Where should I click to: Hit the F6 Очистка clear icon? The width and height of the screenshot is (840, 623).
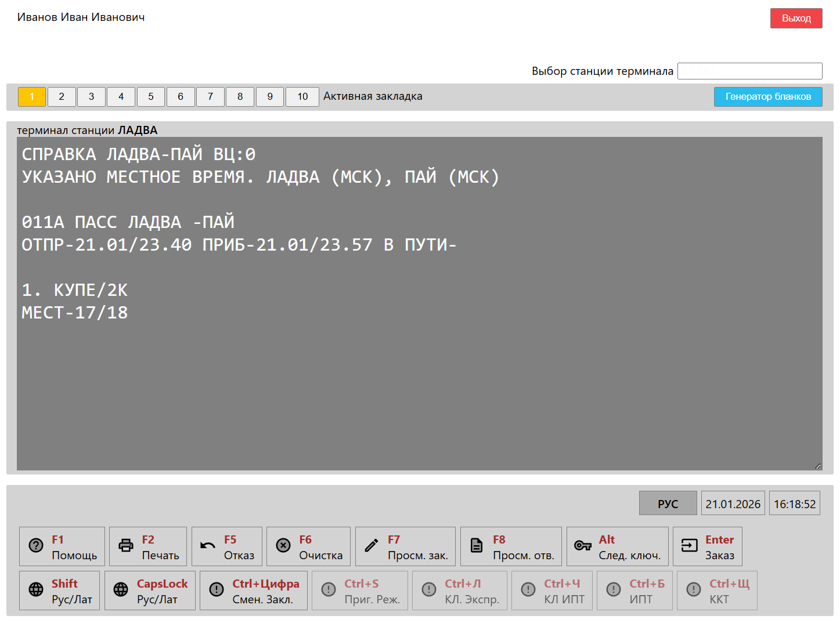point(283,546)
